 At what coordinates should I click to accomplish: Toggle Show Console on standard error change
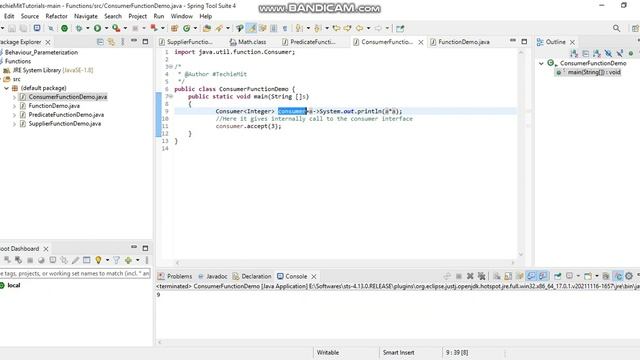(542, 276)
